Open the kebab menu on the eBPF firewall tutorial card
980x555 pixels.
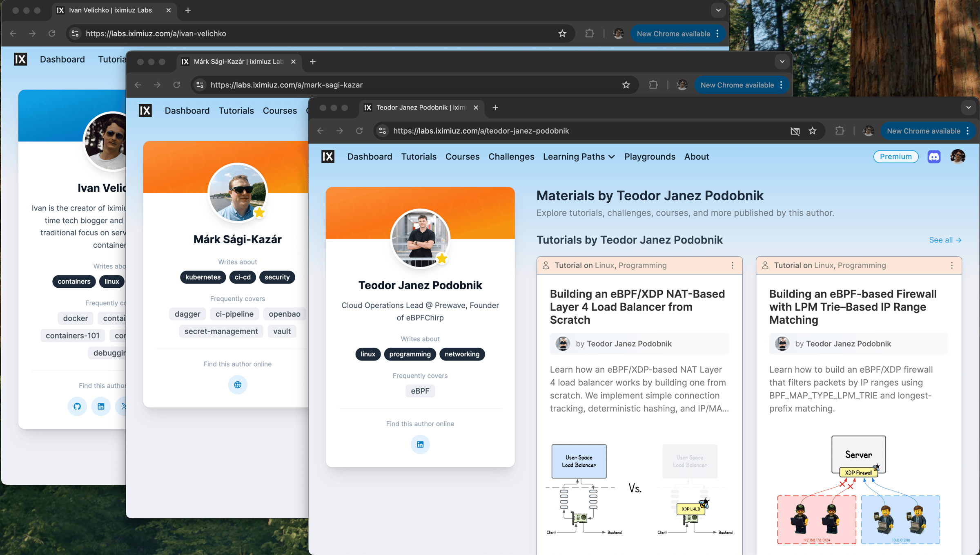click(952, 265)
